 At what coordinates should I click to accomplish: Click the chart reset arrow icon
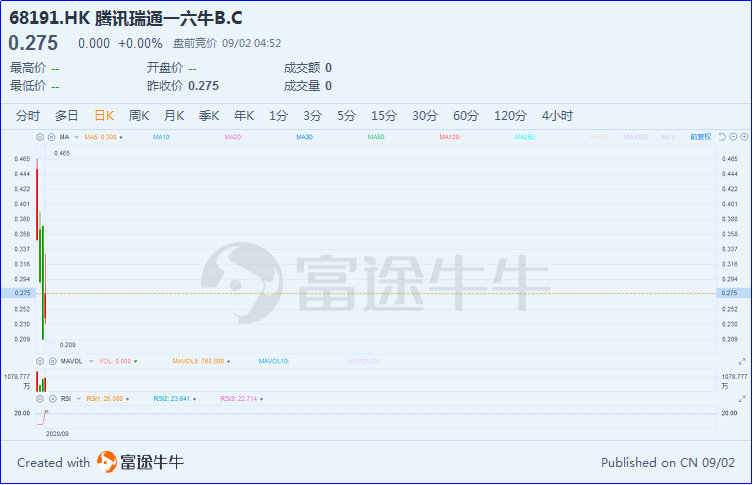pyautogui.click(x=722, y=137)
